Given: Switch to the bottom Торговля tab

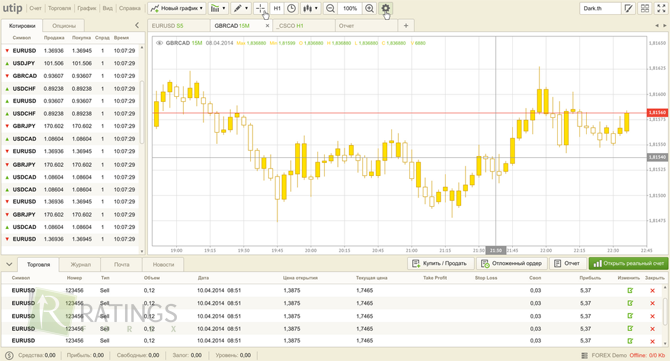Looking at the screenshot, I should pyautogui.click(x=38, y=264).
